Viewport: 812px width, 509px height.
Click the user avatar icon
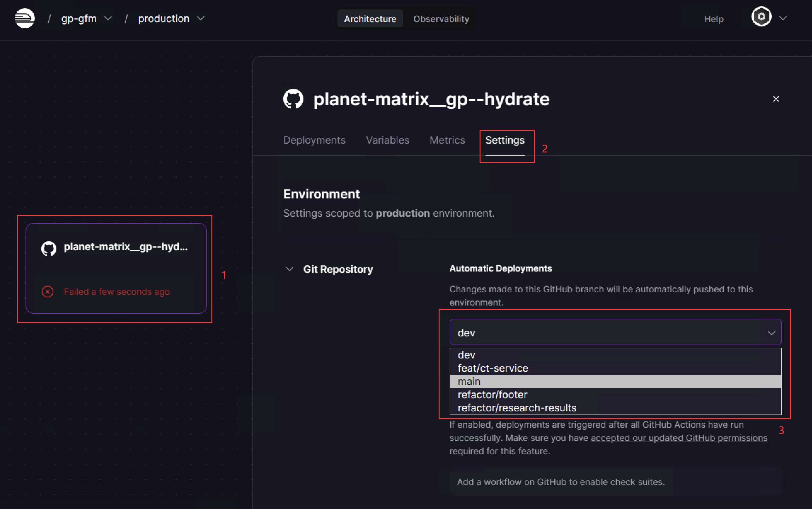pyautogui.click(x=761, y=16)
